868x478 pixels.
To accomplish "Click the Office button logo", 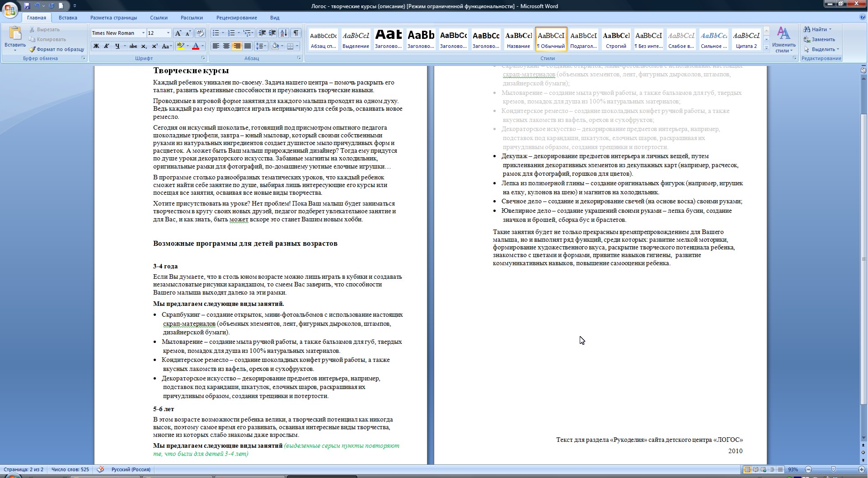I will pos(10,10).
